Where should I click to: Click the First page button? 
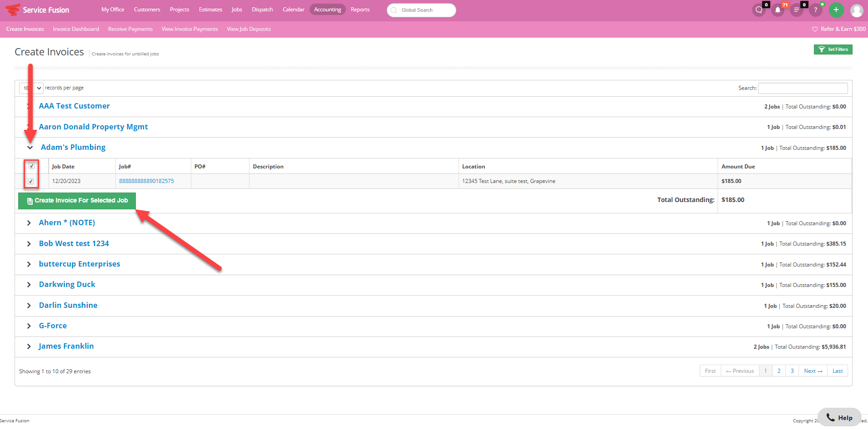710,371
